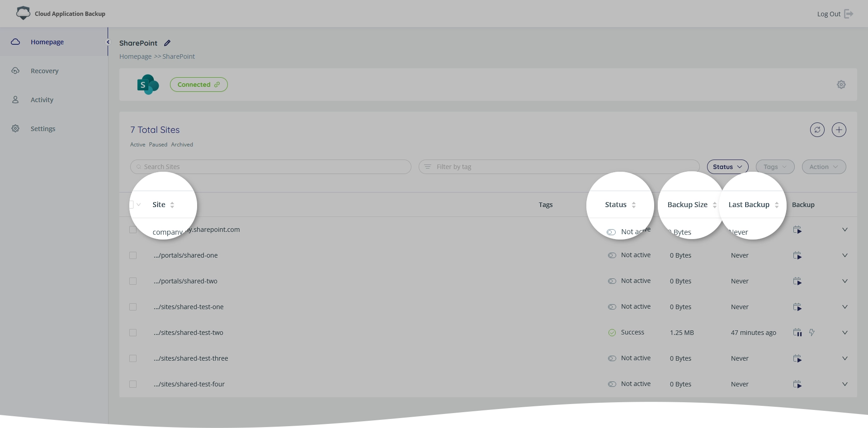
Task: Check the box for sites/shared-test-four
Action: pyautogui.click(x=133, y=384)
